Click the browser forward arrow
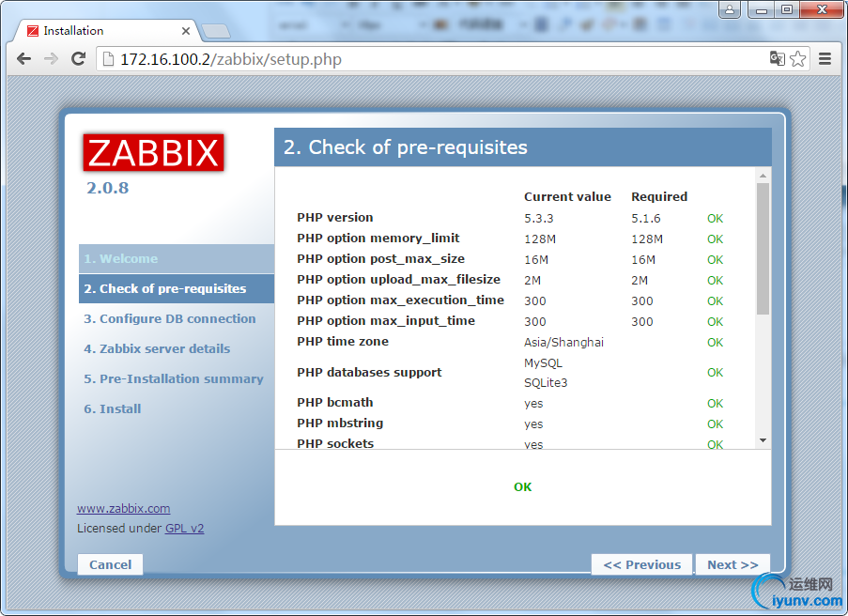The height and width of the screenshot is (616, 848). pyautogui.click(x=51, y=58)
